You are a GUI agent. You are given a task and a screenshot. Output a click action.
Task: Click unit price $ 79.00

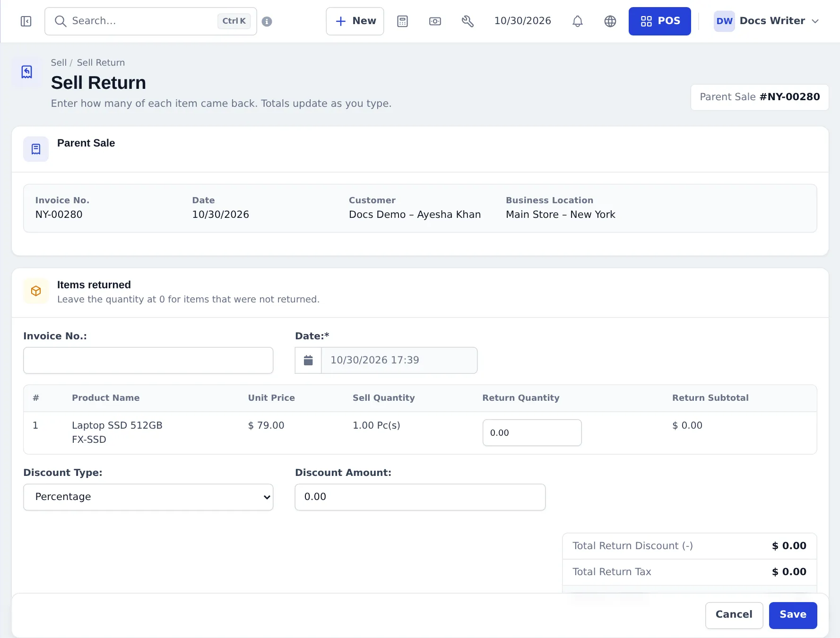[266, 426]
